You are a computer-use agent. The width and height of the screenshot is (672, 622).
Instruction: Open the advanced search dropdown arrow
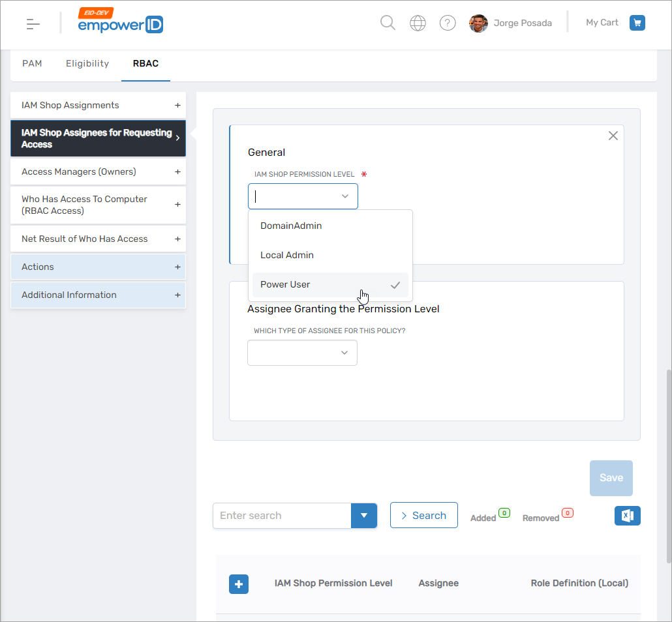coord(364,516)
